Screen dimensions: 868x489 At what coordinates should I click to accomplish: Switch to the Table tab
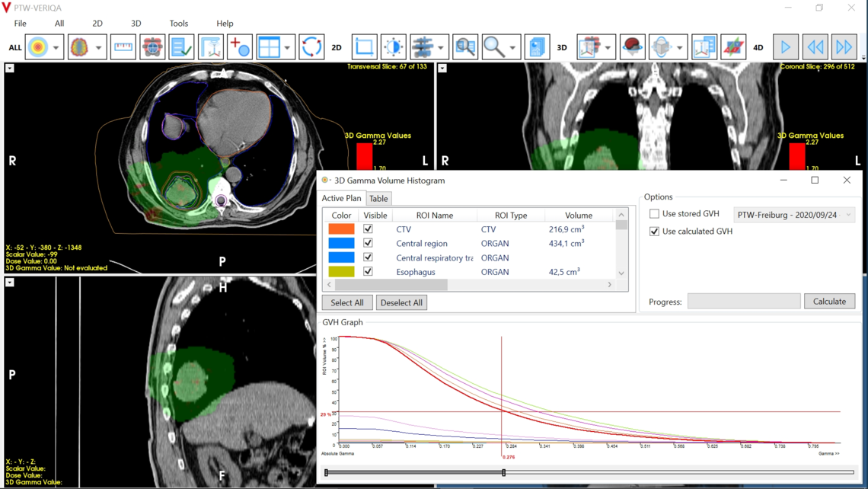(378, 198)
